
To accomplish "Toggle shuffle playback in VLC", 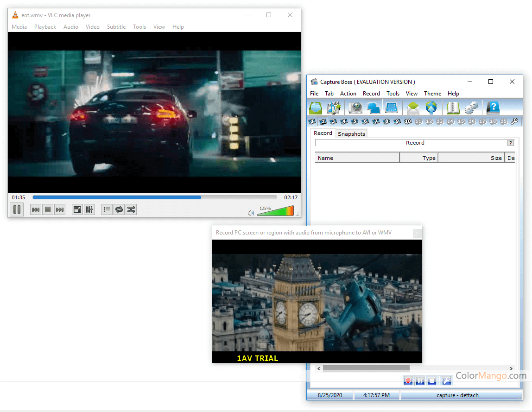I will [x=131, y=209].
